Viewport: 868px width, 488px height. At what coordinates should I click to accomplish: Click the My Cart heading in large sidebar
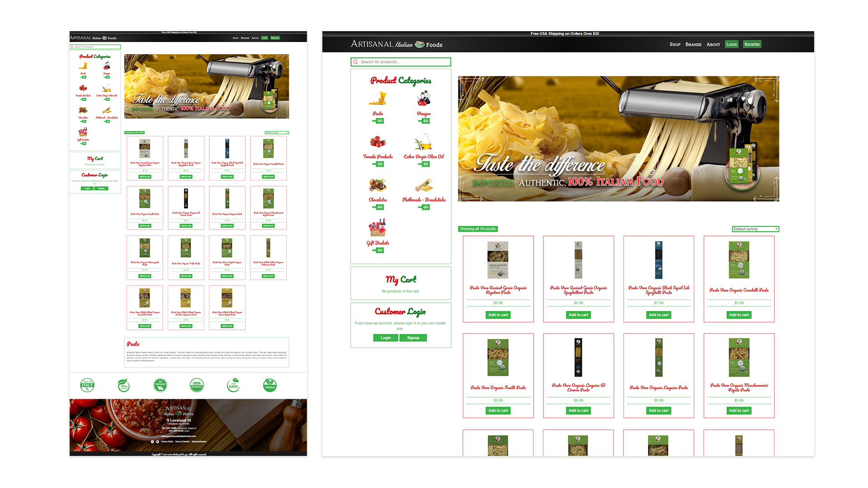401,280
